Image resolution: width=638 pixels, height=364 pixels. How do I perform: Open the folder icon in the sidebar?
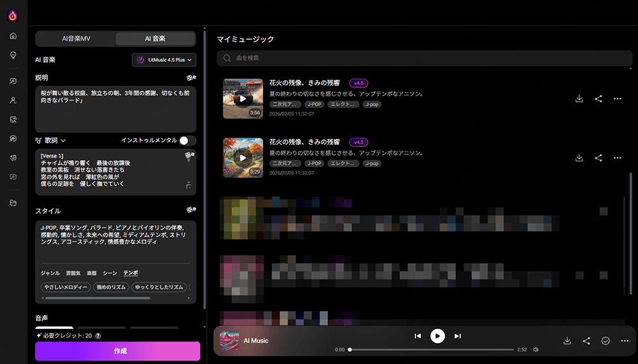pyautogui.click(x=13, y=203)
